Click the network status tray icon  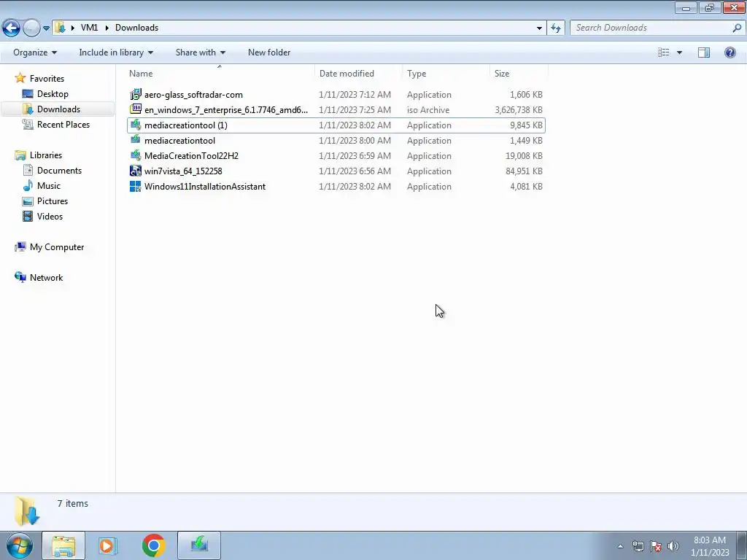pos(638,546)
